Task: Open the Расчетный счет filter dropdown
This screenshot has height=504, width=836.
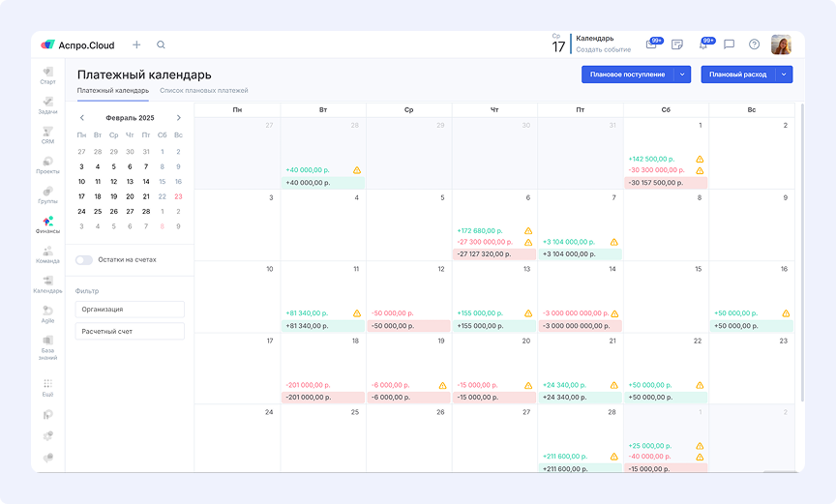Action: (x=130, y=331)
